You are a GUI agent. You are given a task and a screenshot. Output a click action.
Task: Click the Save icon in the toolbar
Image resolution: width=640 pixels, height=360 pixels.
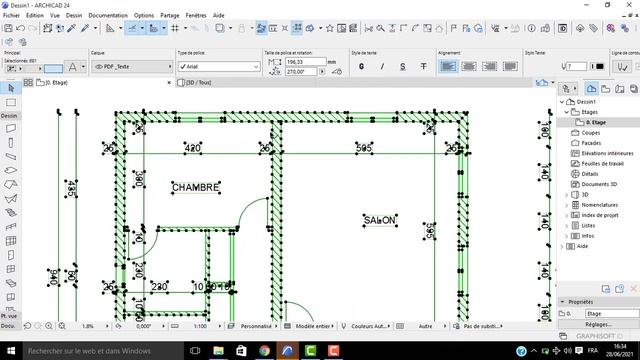pyautogui.click(x=8, y=28)
